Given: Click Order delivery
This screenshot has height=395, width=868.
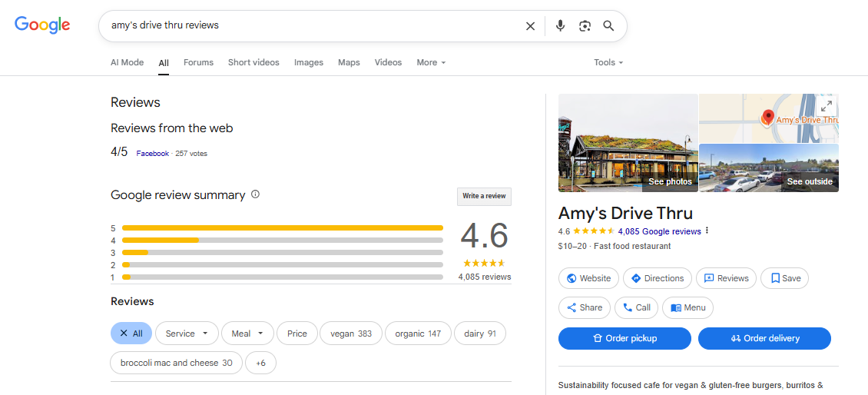Looking at the screenshot, I should click(764, 338).
